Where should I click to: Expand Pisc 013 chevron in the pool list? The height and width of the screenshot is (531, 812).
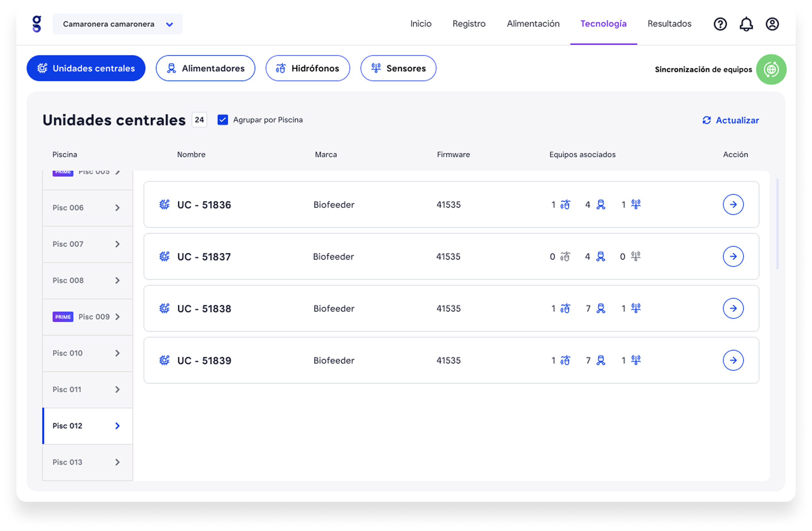point(117,462)
